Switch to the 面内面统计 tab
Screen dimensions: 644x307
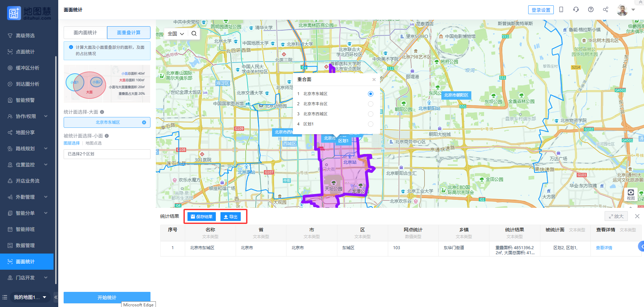[x=85, y=33]
